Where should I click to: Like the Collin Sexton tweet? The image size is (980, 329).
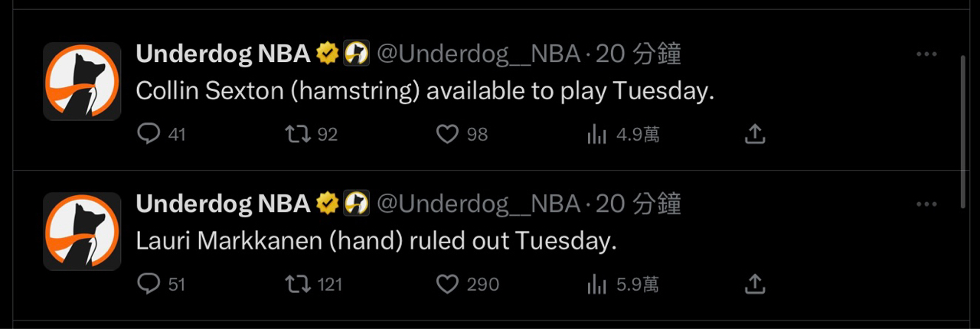click(x=447, y=135)
